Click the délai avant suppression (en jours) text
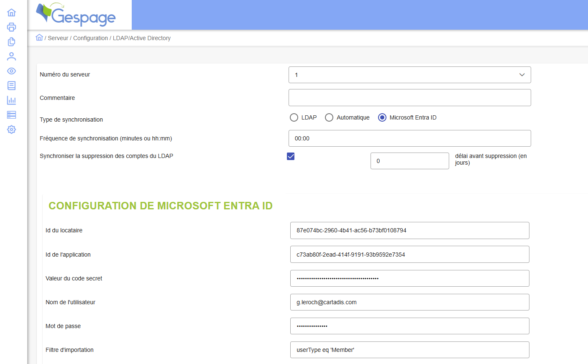Screen dimensions: 588x364 pyautogui.click(x=491, y=159)
